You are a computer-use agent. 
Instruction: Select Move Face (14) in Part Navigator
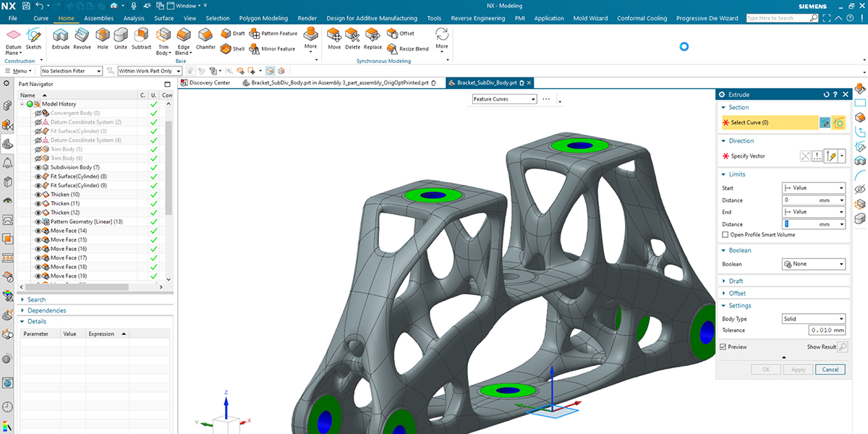[x=68, y=231]
